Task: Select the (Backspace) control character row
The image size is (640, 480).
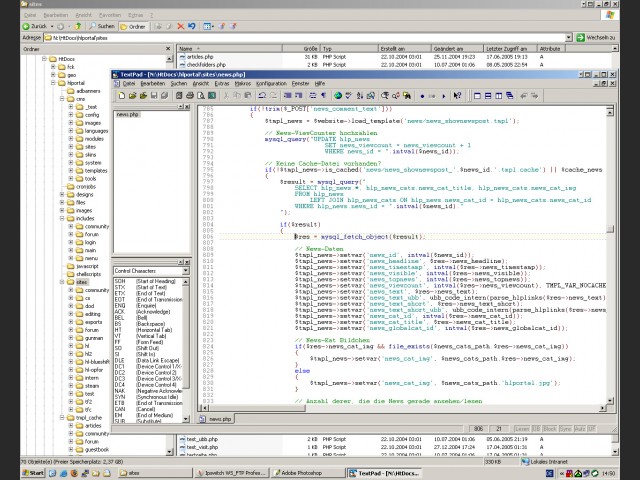Action: click(149, 324)
